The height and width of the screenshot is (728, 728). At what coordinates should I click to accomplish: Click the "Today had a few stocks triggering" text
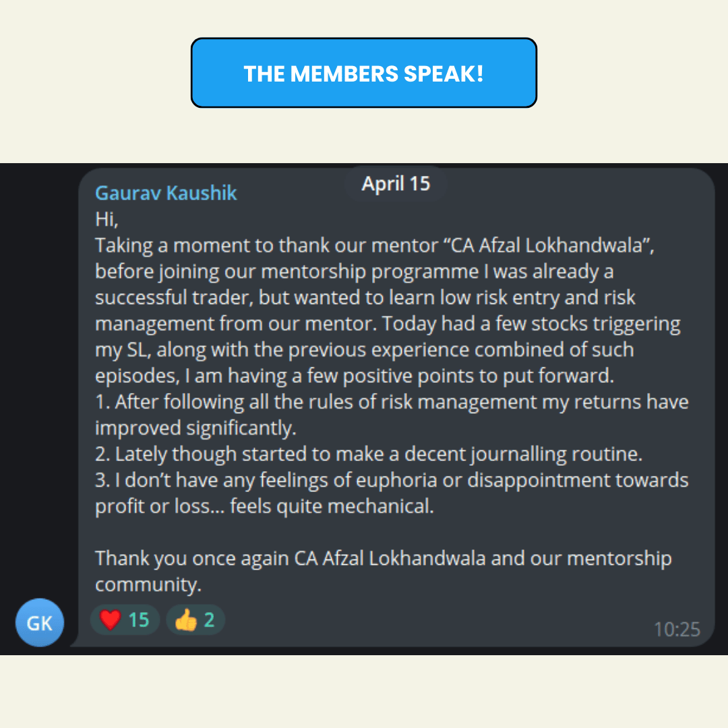pos(531,324)
